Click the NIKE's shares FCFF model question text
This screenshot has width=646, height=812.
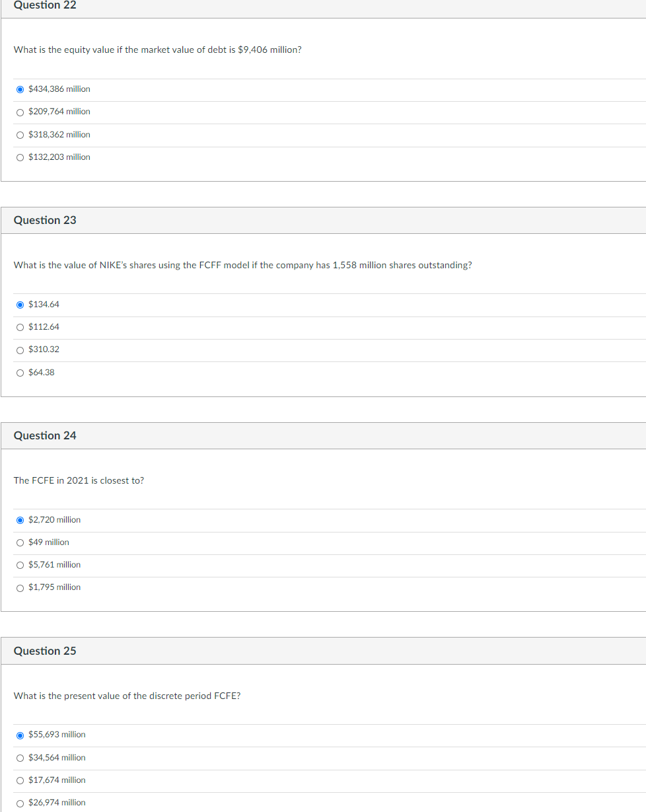click(243, 265)
